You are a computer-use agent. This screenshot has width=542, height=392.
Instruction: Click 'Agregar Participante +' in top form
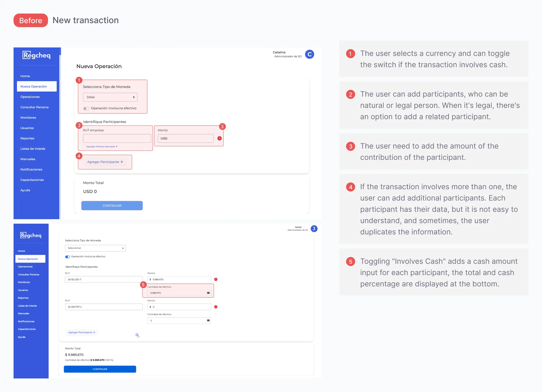105,162
